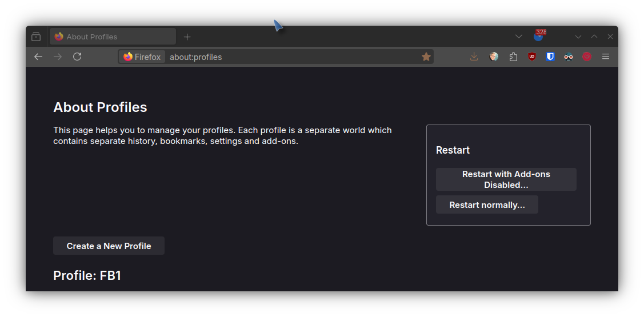Click the bookmark star in address bar
Viewport: 644px width, 317px height.
[426, 57]
